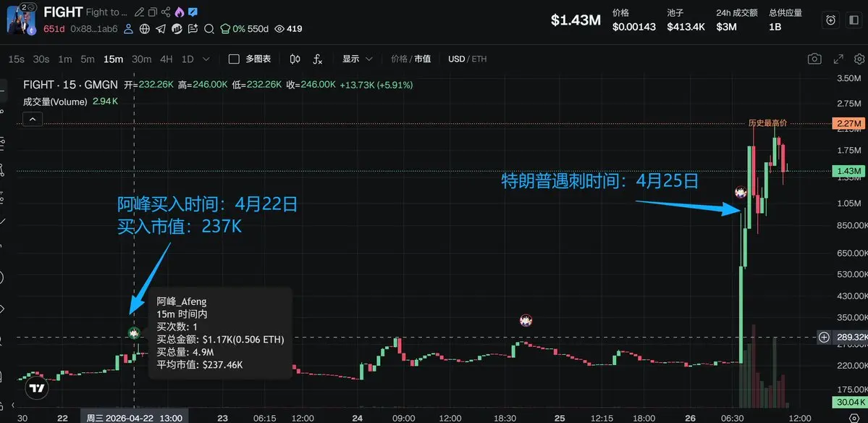This screenshot has width=868, height=423.
Task: Expand more timeframes chevron
Action: tap(206, 59)
